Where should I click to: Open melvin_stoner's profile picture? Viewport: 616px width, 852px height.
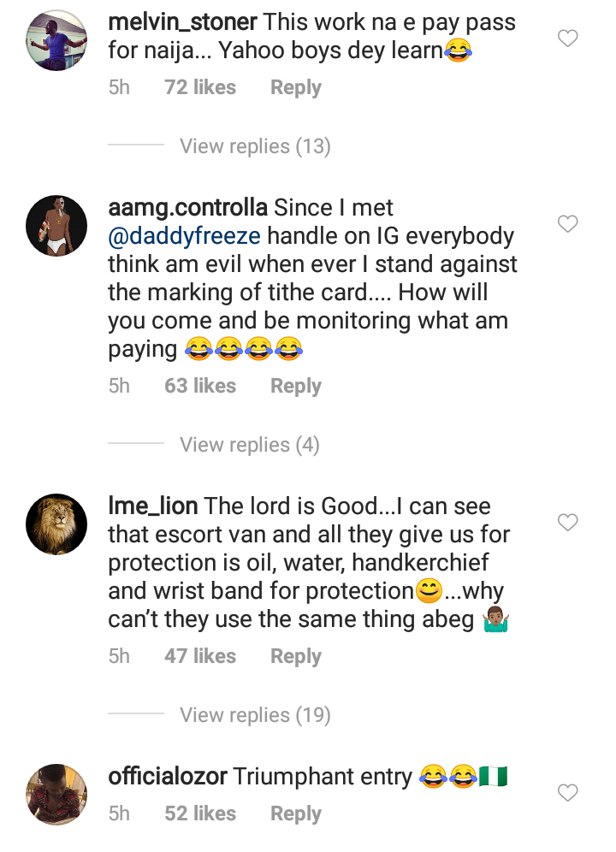(56, 41)
